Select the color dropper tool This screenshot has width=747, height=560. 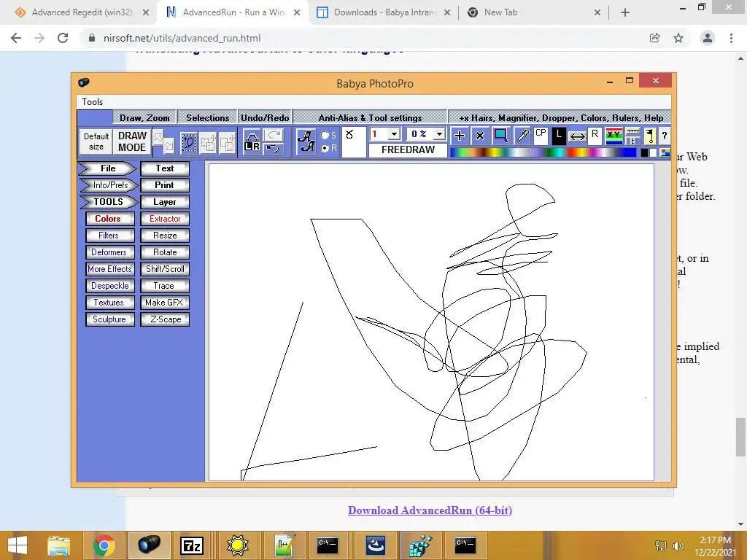[522, 136]
